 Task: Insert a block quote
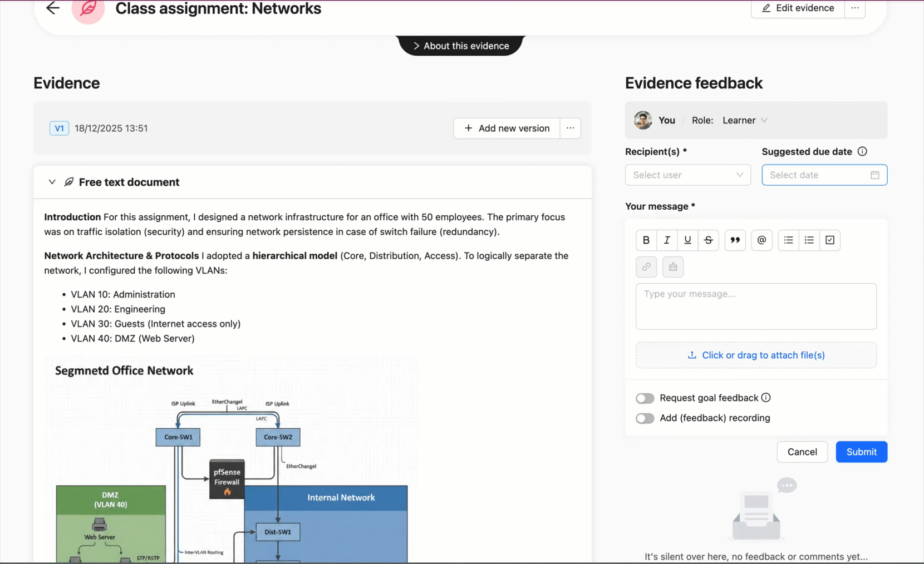(x=735, y=240)
